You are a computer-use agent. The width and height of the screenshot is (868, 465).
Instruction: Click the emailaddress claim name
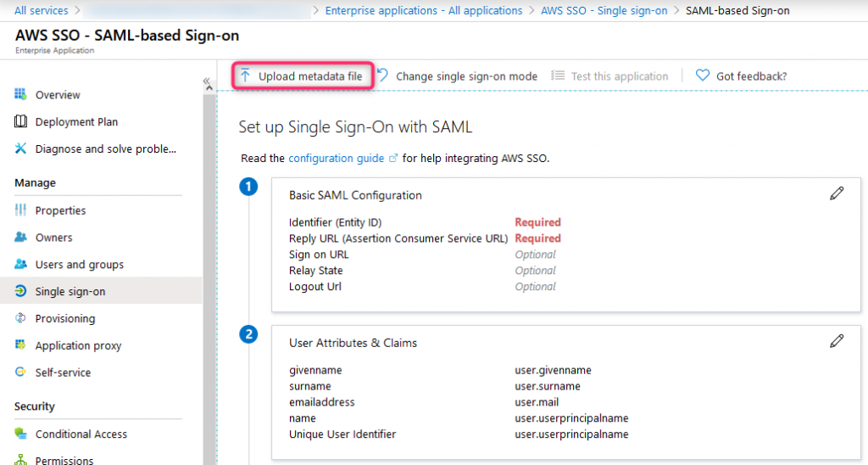point(321,402)
